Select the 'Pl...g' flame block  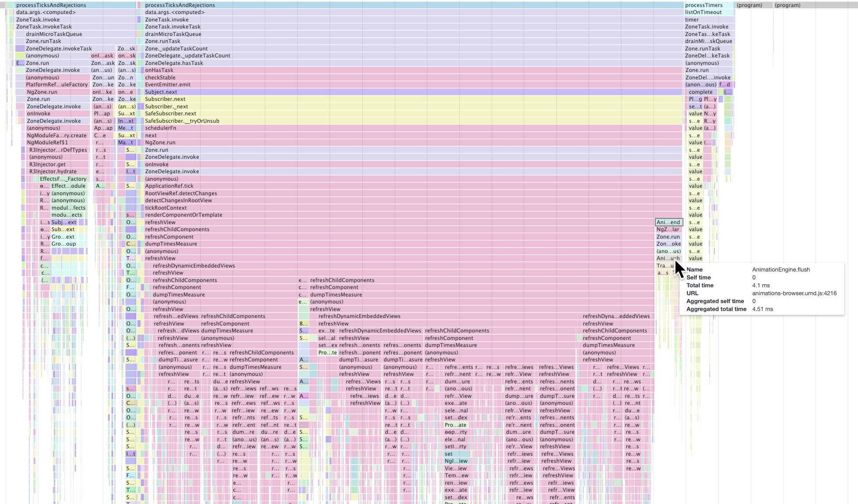695,99
